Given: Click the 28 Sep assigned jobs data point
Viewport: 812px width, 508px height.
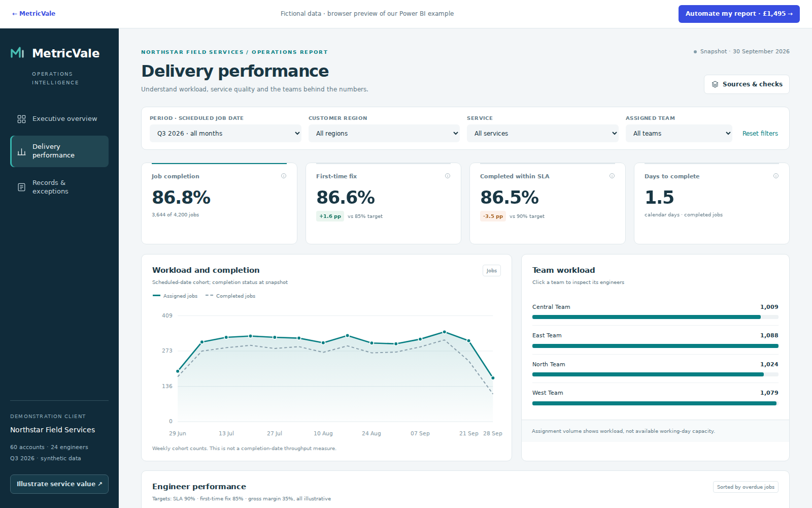Looking at the screenshot, I should (493, 378).
